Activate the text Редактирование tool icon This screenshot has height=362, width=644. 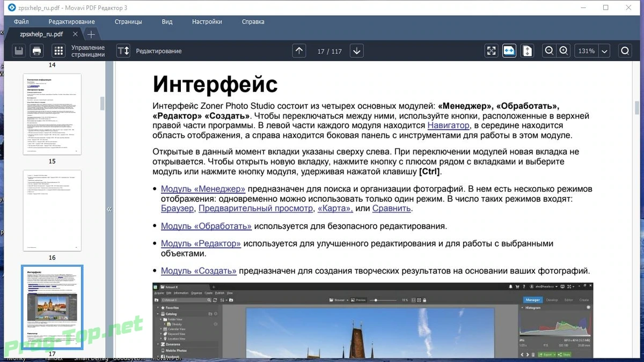point(123,51)
